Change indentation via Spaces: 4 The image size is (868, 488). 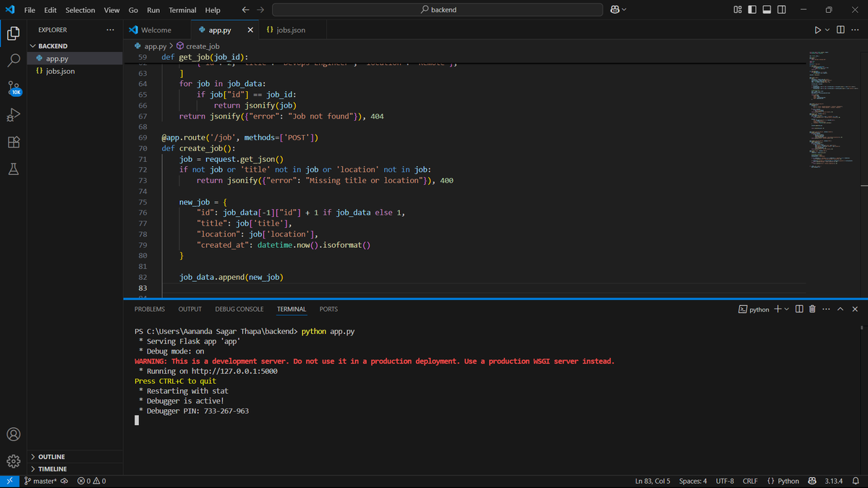[693, 481]
